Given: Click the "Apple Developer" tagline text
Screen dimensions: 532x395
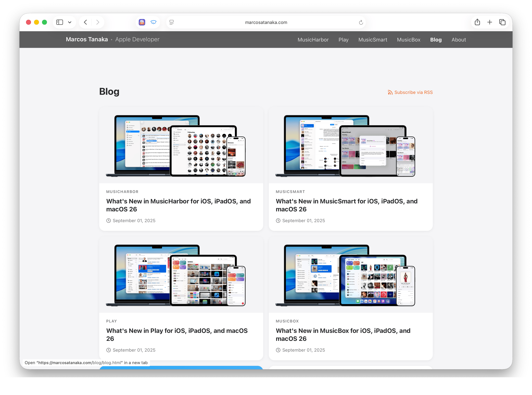Looking at the screenshot, I should [x=137, y=39].
